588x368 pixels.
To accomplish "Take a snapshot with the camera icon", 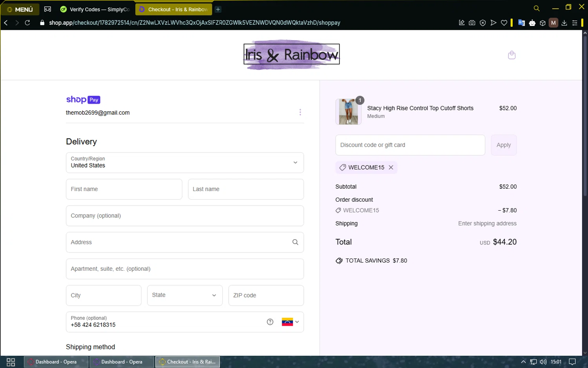I will [x=472, y=23].
